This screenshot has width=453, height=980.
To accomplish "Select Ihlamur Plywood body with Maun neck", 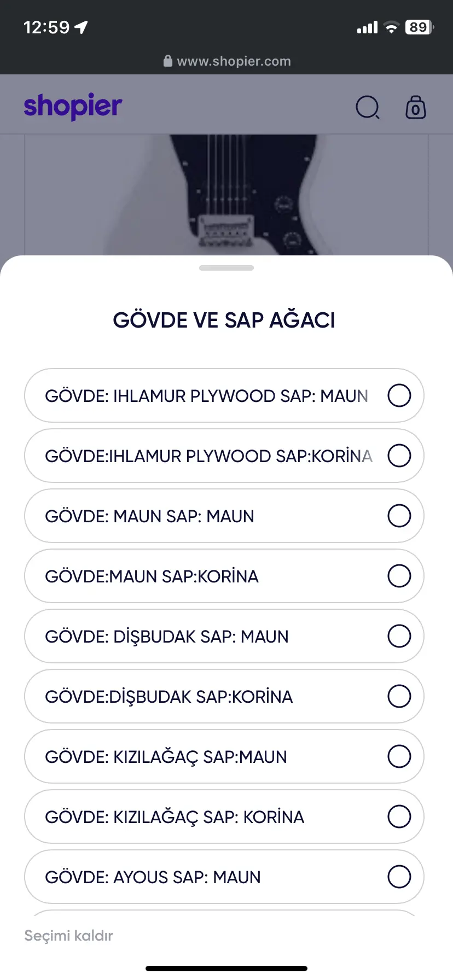I will [x=224, y=395].
